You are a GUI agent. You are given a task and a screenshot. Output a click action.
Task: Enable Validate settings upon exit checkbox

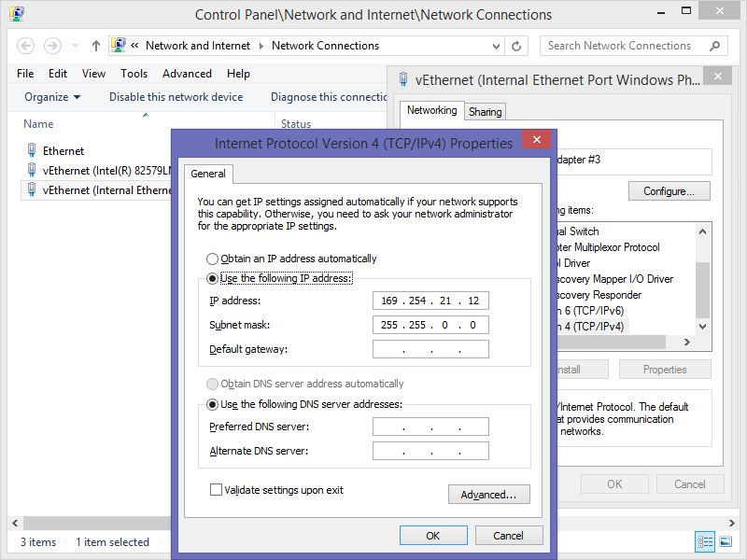pos(217,490)
